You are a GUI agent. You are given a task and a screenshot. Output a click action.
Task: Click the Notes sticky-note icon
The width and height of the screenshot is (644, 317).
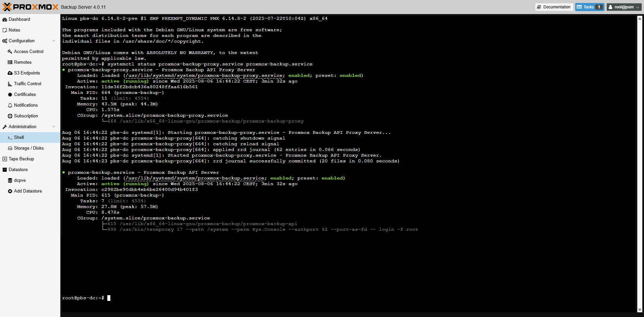point(5,30)
